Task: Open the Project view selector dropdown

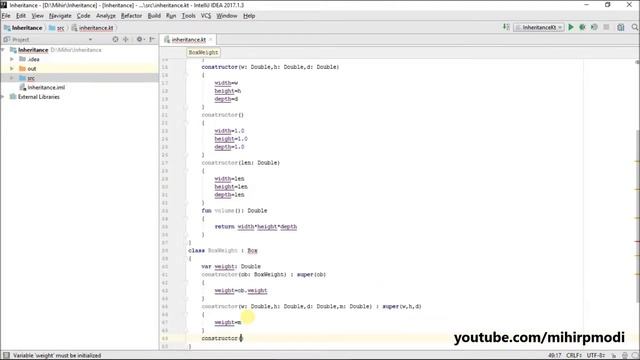Action: click(x=90, y=40)
